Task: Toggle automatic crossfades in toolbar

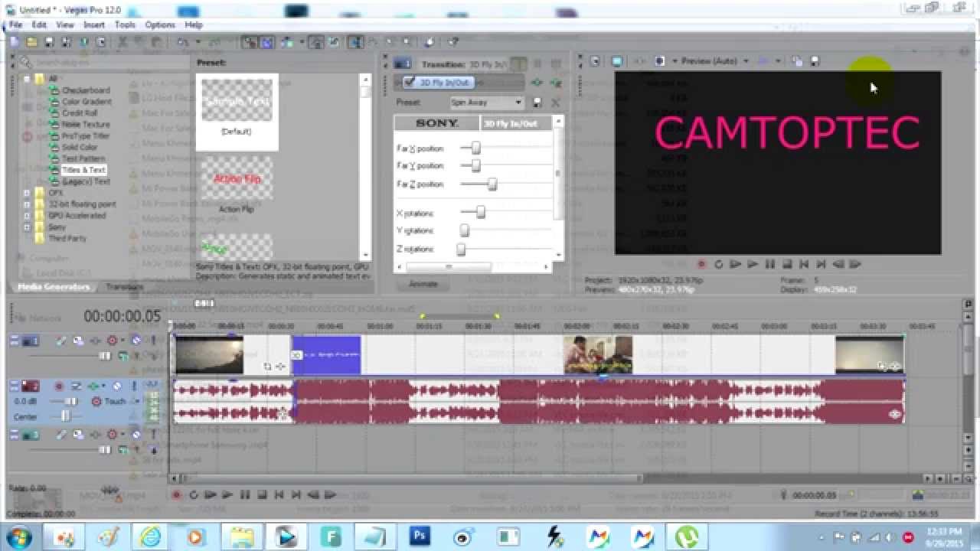Action: coord(267,42)
